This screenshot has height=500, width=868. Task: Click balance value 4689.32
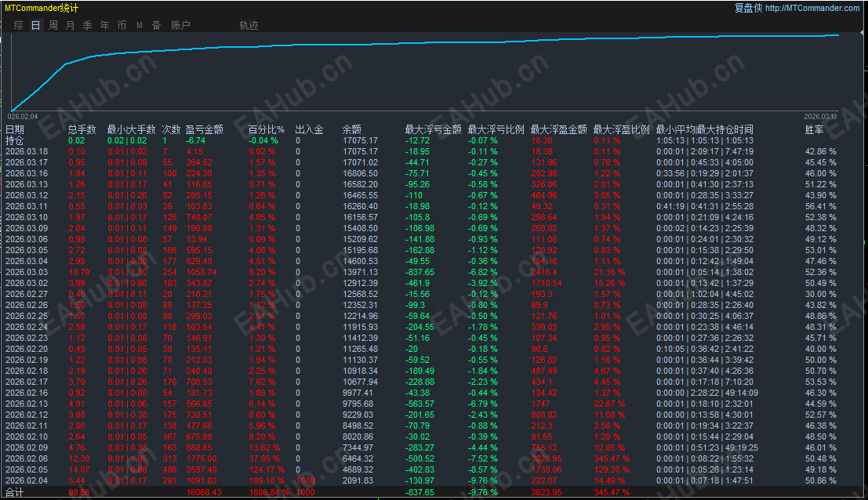tap(358, 469)
